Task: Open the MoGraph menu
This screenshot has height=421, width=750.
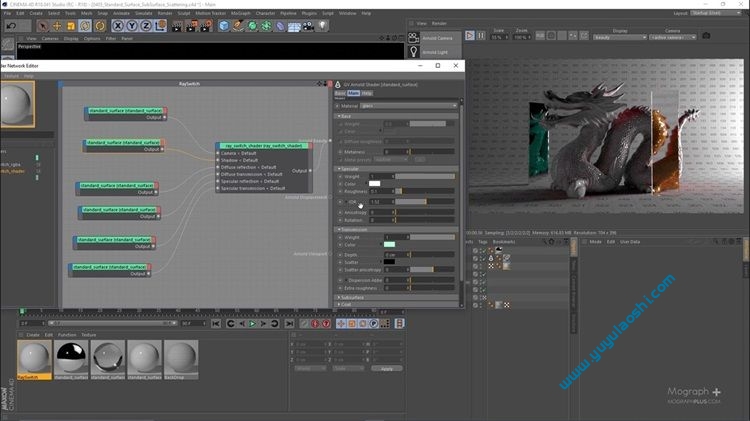Action: pos(241,13)
